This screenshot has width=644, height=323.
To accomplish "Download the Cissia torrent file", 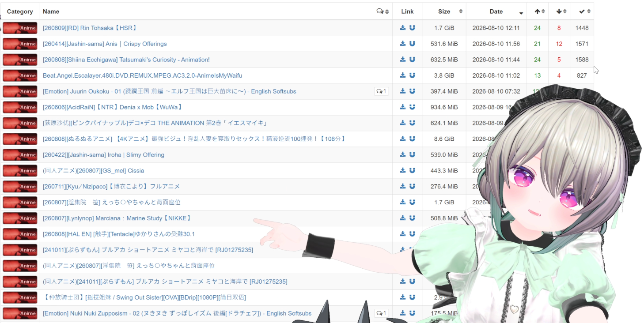I will pos(403,171).
